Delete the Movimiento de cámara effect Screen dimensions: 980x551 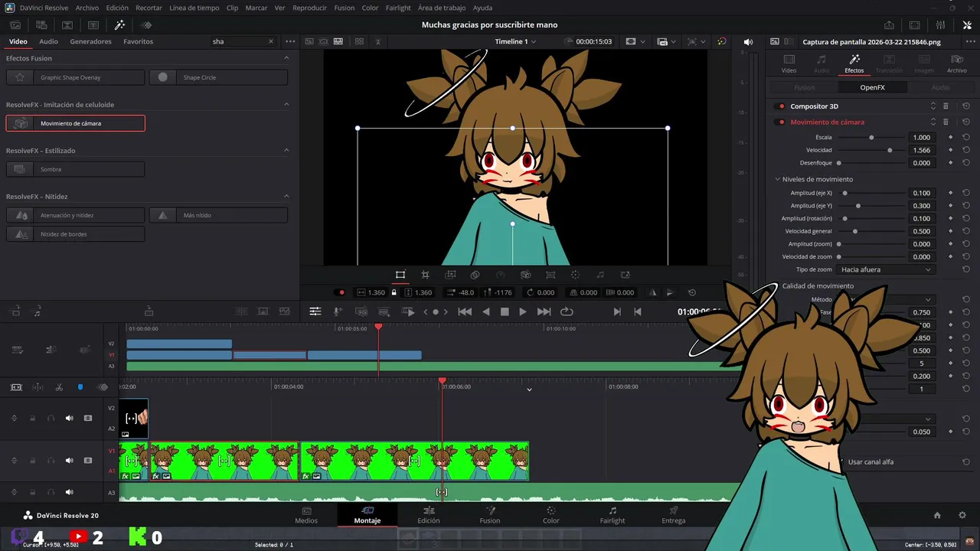[946, 122]
